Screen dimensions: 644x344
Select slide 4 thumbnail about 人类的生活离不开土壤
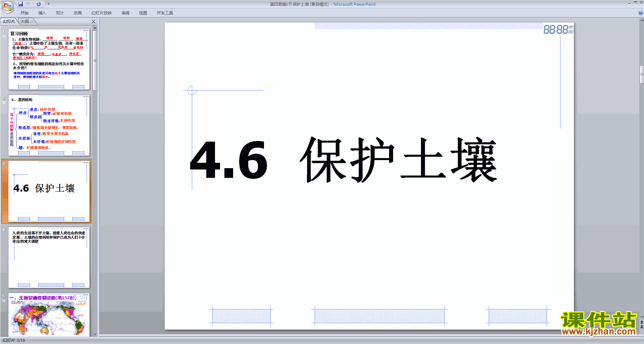click(x=49, y=257)
